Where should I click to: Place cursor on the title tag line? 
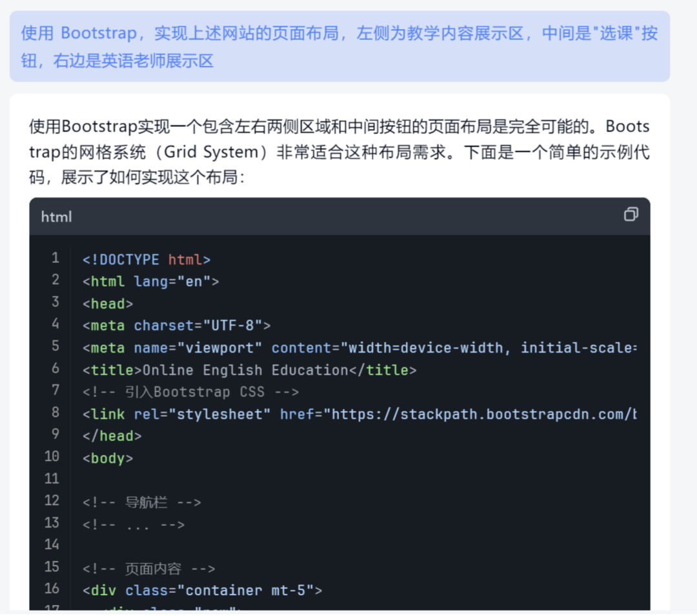coord(250,370)
